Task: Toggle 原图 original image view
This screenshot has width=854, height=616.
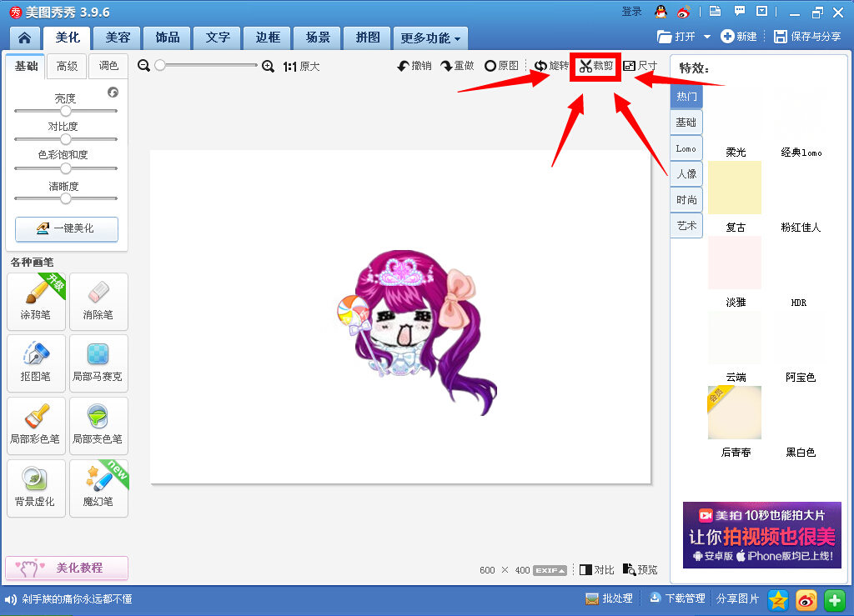Action: click(x=501, y=66)
